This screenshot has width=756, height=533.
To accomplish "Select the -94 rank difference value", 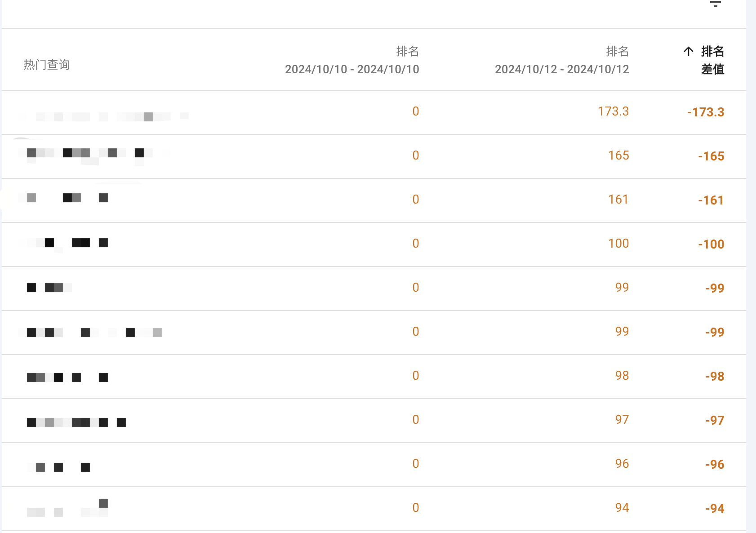I will [715, 508].
